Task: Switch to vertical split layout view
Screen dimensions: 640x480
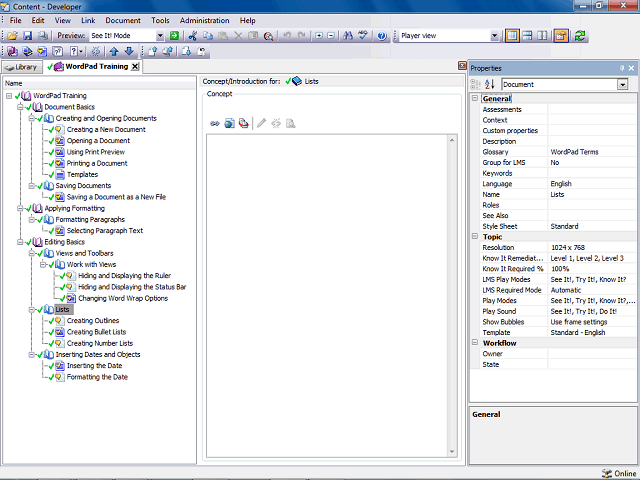Action: point(542,36)
